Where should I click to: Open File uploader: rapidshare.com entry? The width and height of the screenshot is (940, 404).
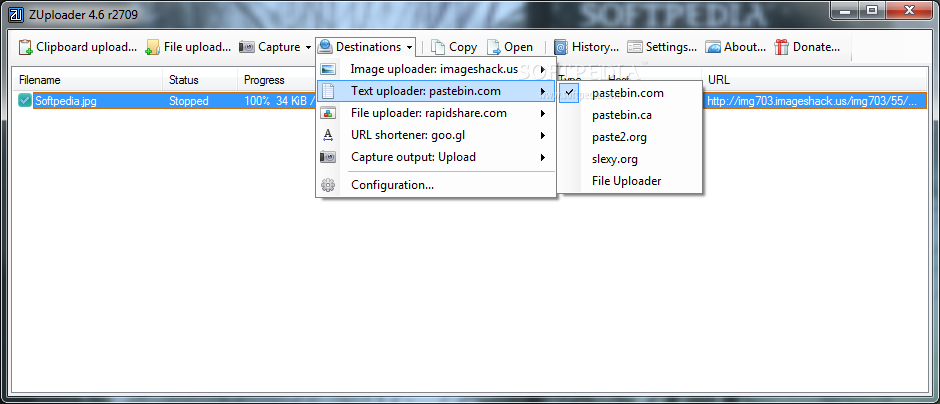click(x=436, y=113)
